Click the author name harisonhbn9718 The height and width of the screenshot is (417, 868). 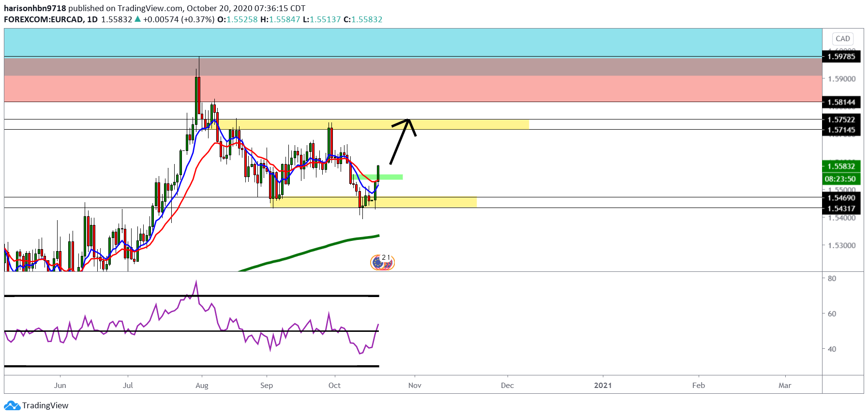tap(35, 8)
